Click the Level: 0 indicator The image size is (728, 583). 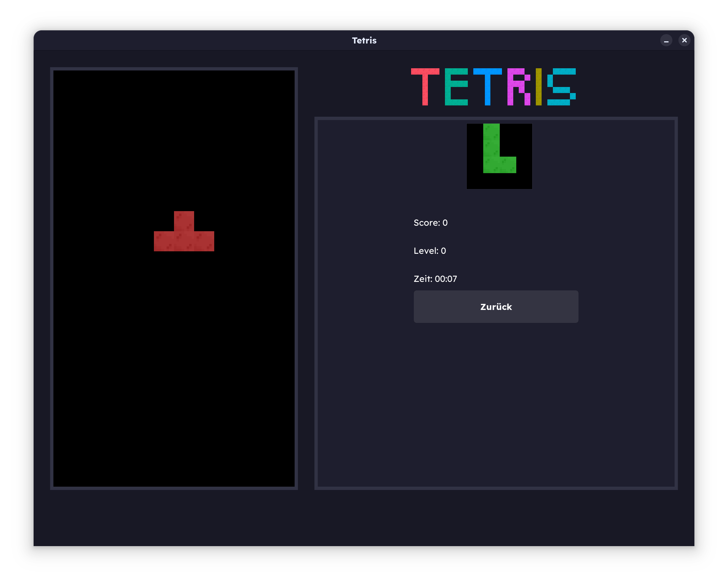click(x=430, y=250)
